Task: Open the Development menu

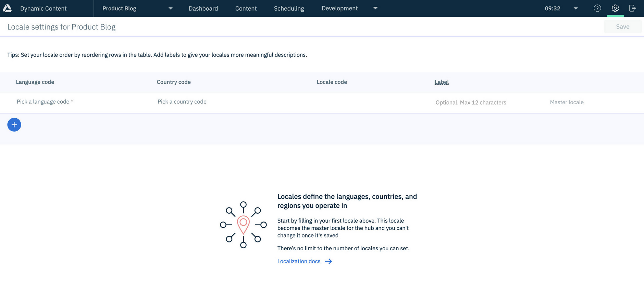Action: coord(339,8)
